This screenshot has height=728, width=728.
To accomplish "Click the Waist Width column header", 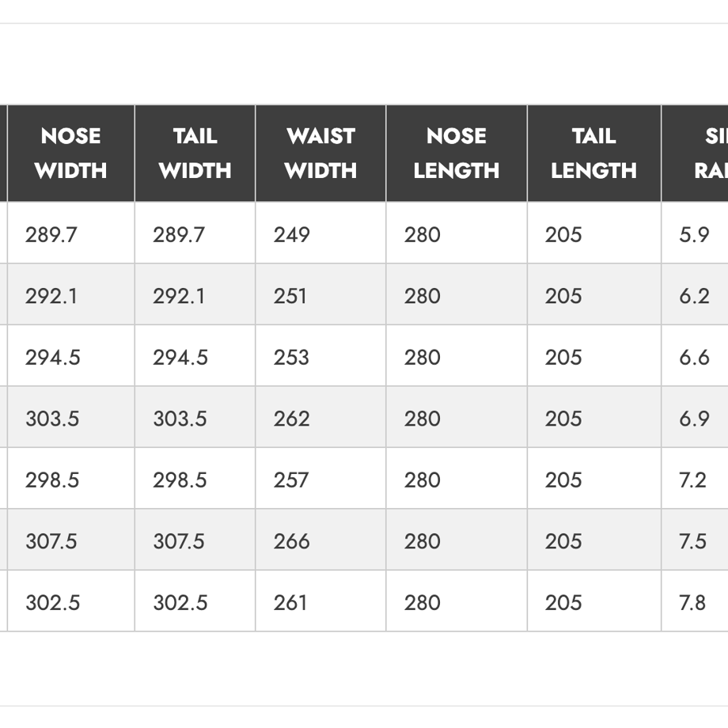I will pyautogui.click(x=320, y=154).
